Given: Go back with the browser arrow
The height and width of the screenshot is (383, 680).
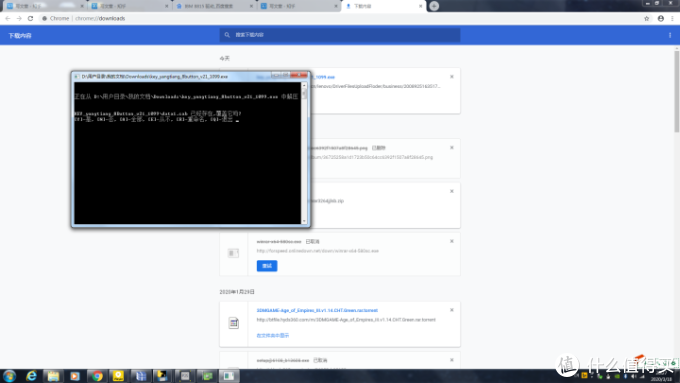Looking at the screenshot, I should point(7,18).
